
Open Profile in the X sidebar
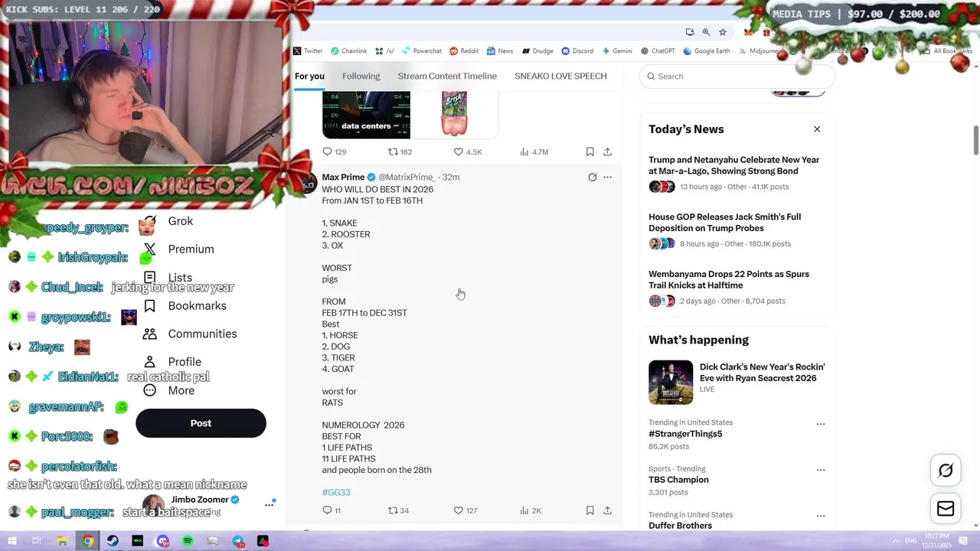172,362
